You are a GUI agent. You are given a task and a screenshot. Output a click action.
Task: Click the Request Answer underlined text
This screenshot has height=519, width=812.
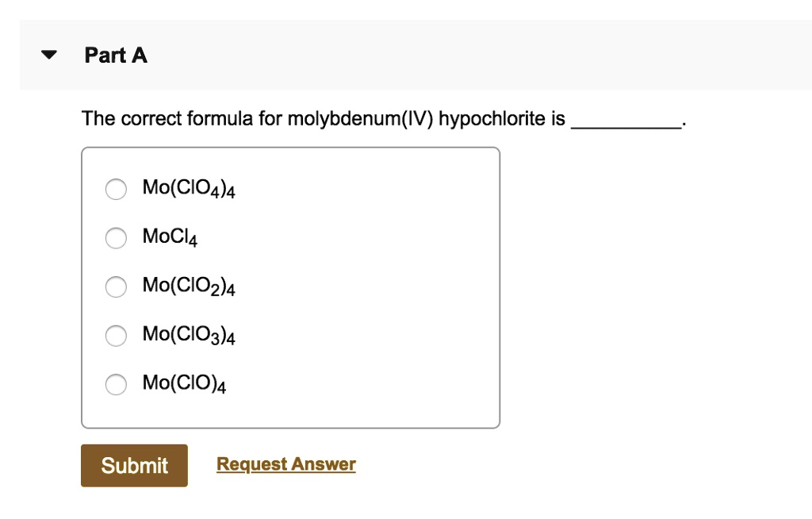(285, 463)
